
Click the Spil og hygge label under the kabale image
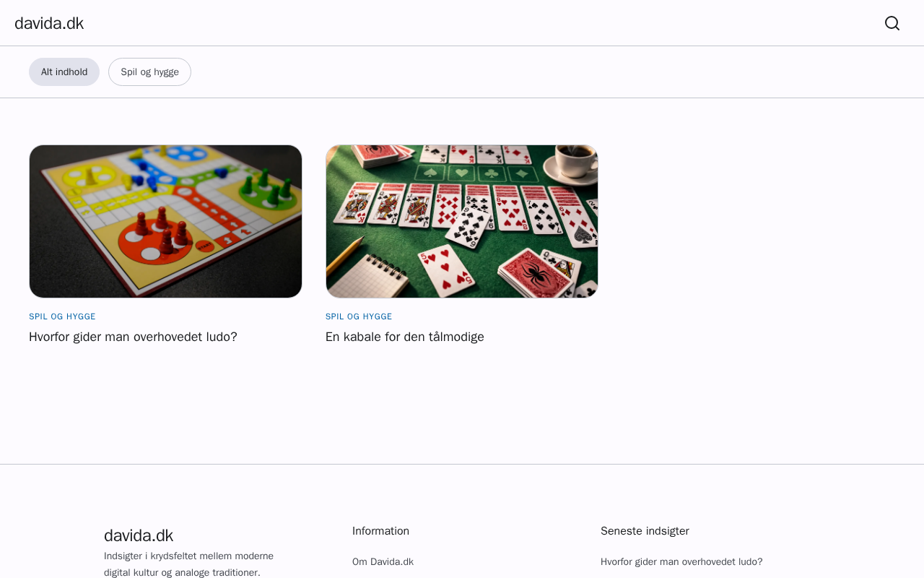pyautogui.click(x=359, y=316)
